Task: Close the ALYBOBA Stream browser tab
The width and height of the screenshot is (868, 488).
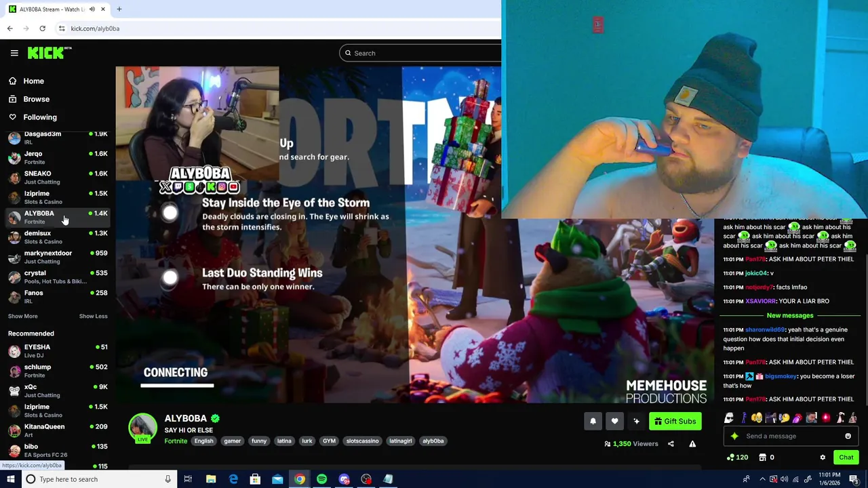Action: click(103, 9)
